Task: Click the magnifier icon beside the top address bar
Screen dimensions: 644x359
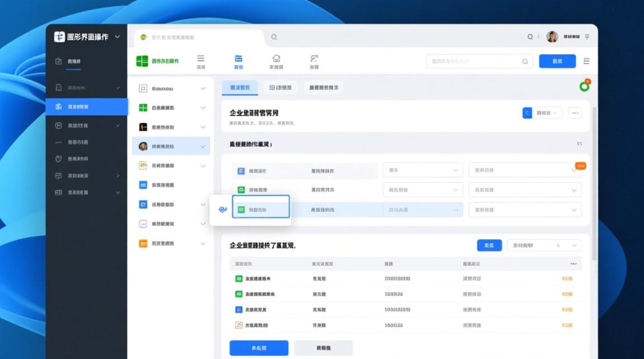Action: (274, 37)
